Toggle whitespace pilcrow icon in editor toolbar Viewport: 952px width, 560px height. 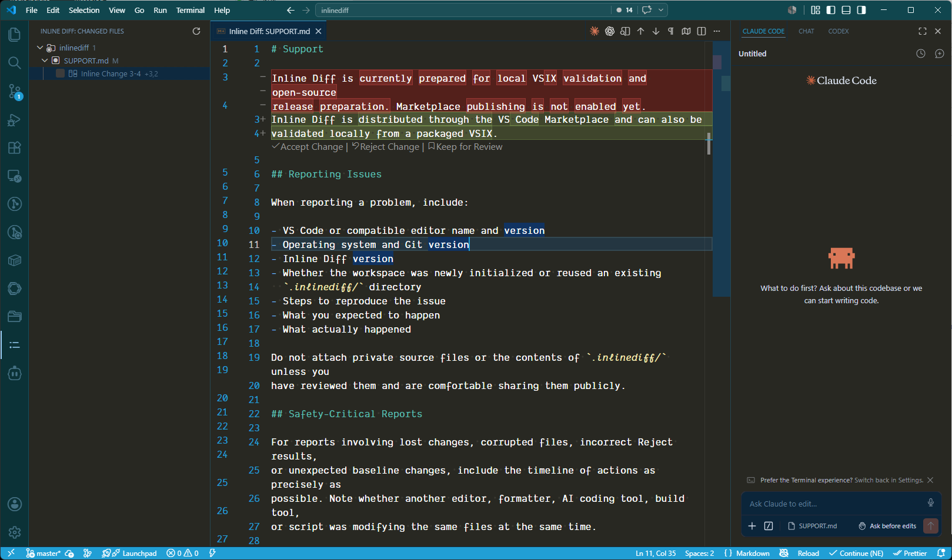(671, 31)
